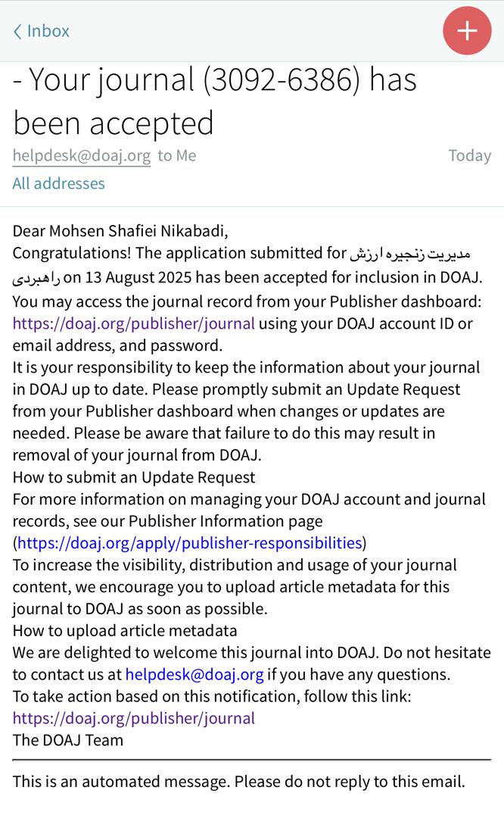
Task: Tap 'How to submit an Update Request'
Action: tap(134, 477)
